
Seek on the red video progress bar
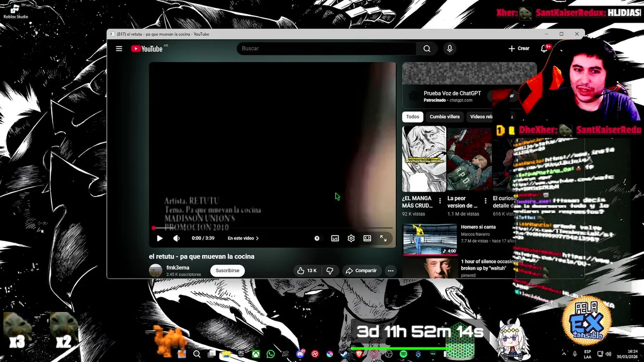coord(273,228)
